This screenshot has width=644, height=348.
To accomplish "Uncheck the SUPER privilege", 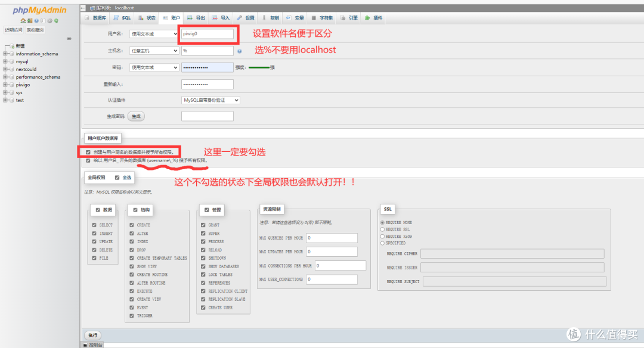I will [203, 233].
